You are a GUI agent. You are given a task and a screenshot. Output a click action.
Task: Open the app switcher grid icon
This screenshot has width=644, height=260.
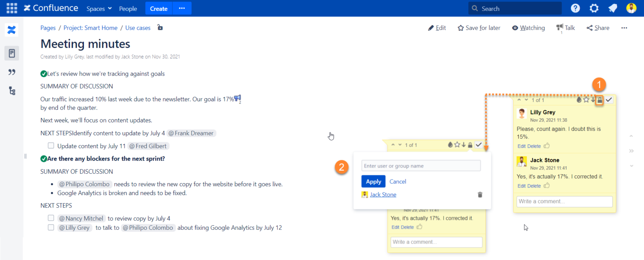point(11,8)
